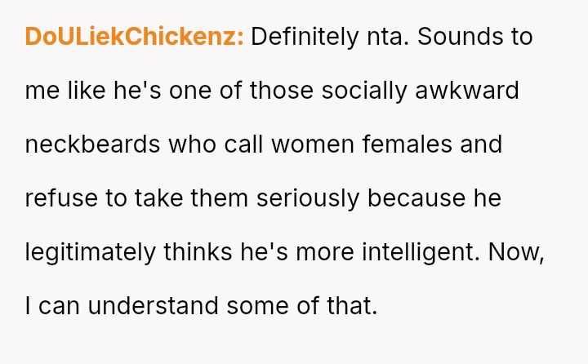Click the word "those" in second line
588x364 pixels.
(x=283, y=91)
